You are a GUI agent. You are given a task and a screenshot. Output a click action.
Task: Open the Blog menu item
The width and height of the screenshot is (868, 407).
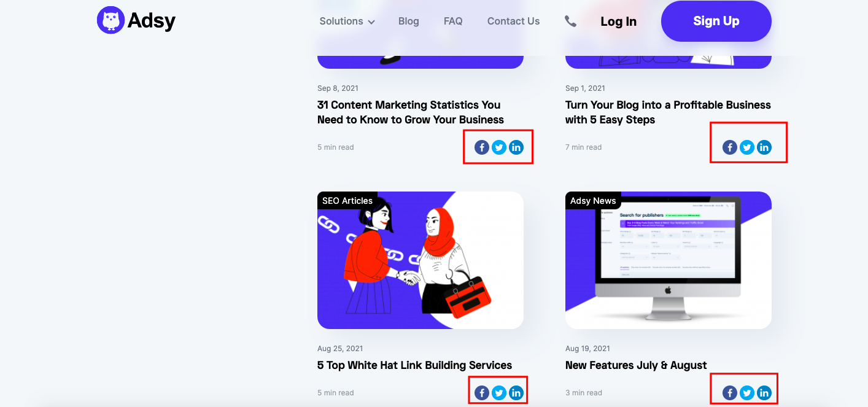(x=409, y=21)
